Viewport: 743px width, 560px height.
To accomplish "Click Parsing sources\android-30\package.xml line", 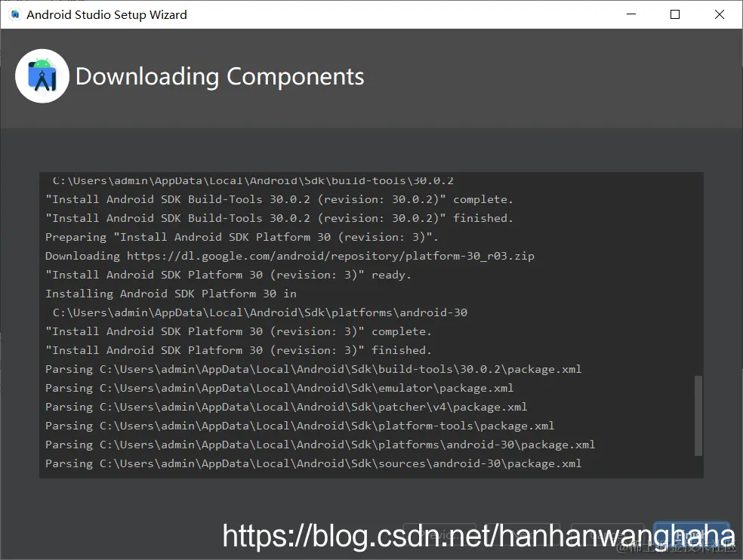I will click(x=313, y=464).
